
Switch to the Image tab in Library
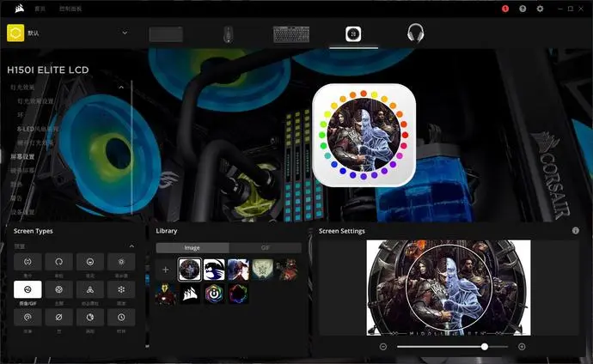pos(193,248)
